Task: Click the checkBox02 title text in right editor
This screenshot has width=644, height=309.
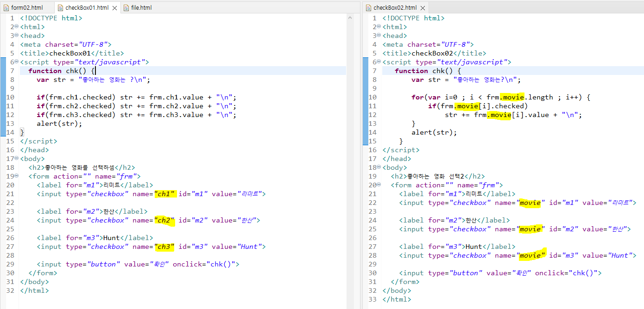Action: tap(433, 53)
